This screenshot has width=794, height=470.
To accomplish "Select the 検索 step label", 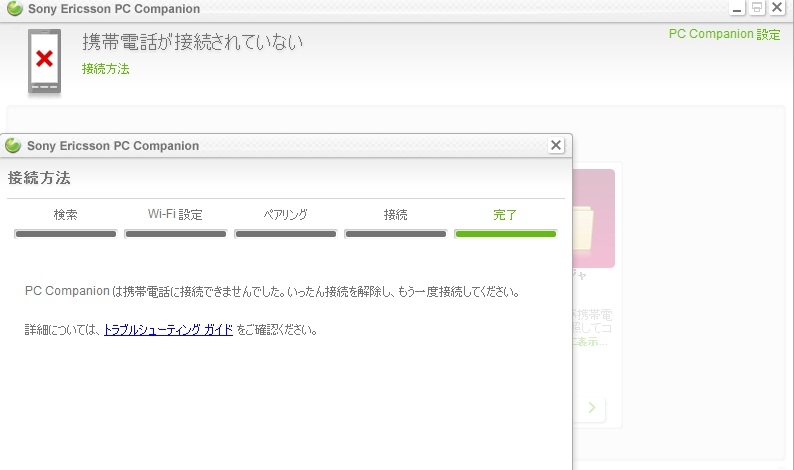I will 65,215.
